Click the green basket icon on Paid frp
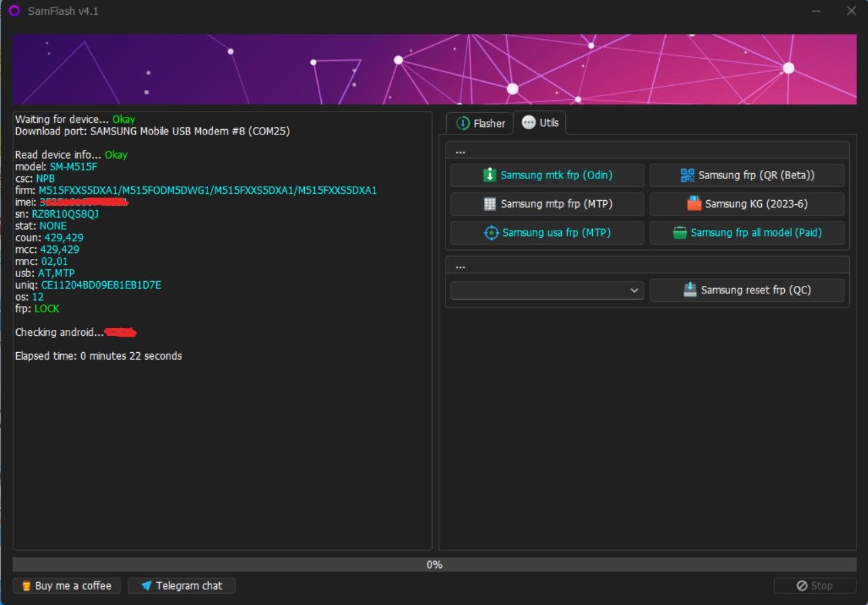The image size is (868, 605). click(680, 233)
